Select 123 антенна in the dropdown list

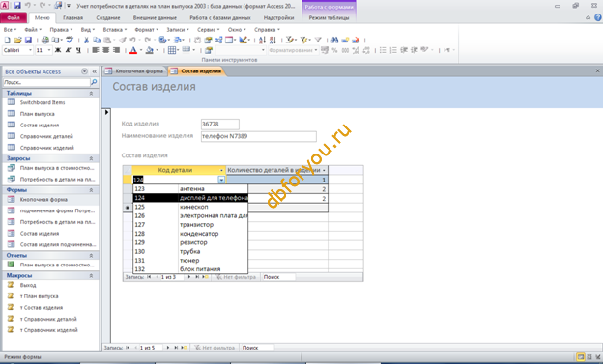coord(190,188)
